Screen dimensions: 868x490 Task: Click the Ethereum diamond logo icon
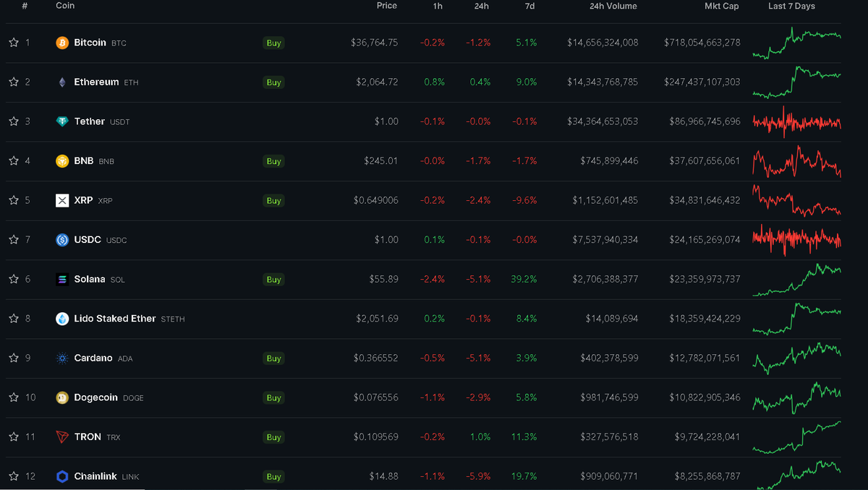[x=62, y=82]
